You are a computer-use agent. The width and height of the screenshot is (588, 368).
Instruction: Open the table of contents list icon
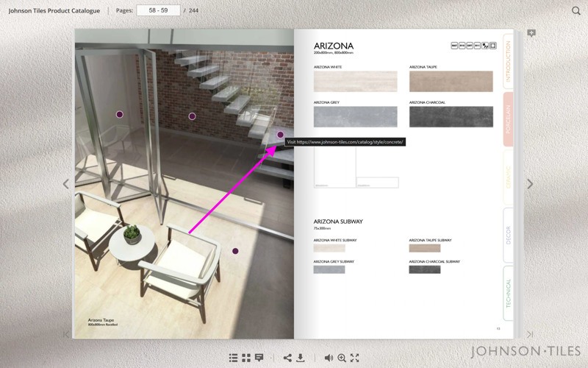pos(233,358)
